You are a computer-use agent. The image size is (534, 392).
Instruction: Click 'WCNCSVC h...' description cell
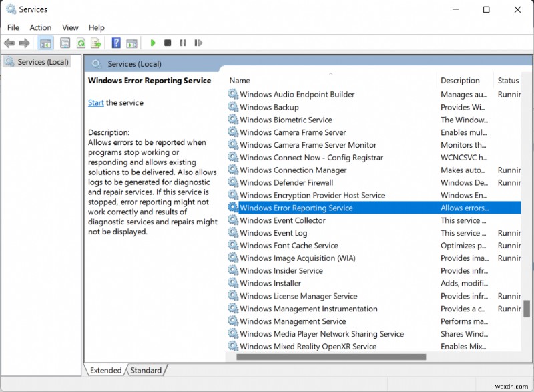pos(464,158)
